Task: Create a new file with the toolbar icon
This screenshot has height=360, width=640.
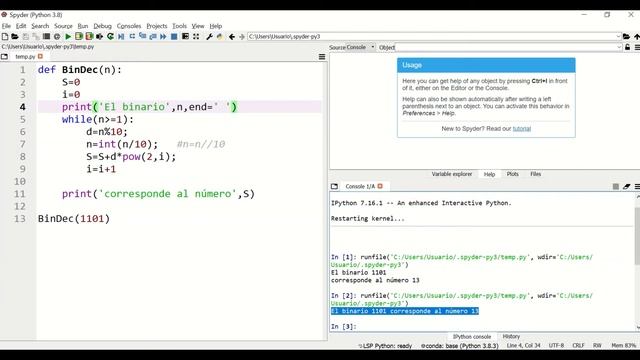Action: click(4, 37)
